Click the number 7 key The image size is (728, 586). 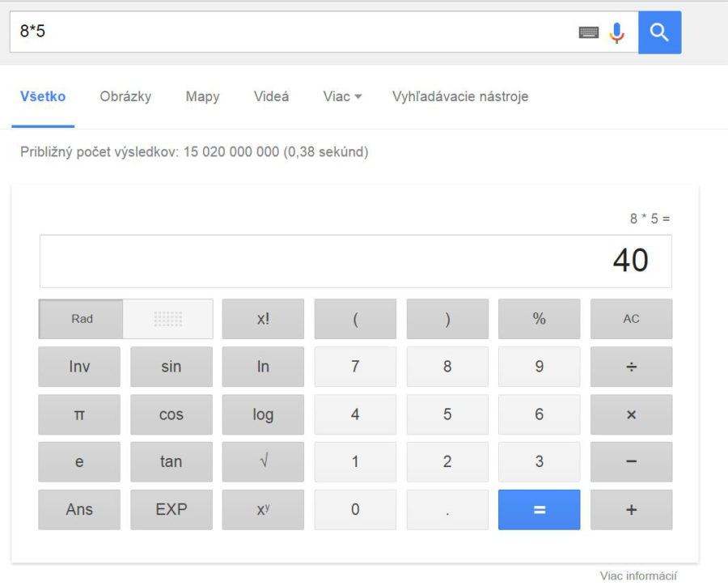point(355,367)
